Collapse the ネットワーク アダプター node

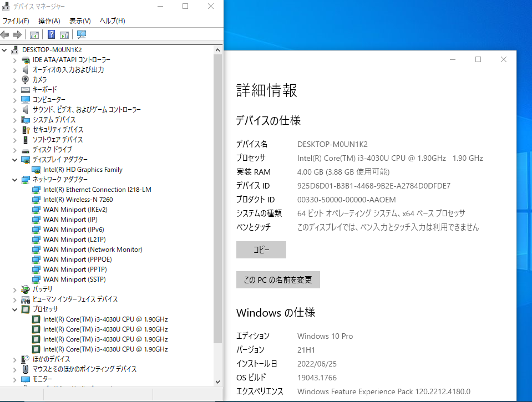point(14,180)
